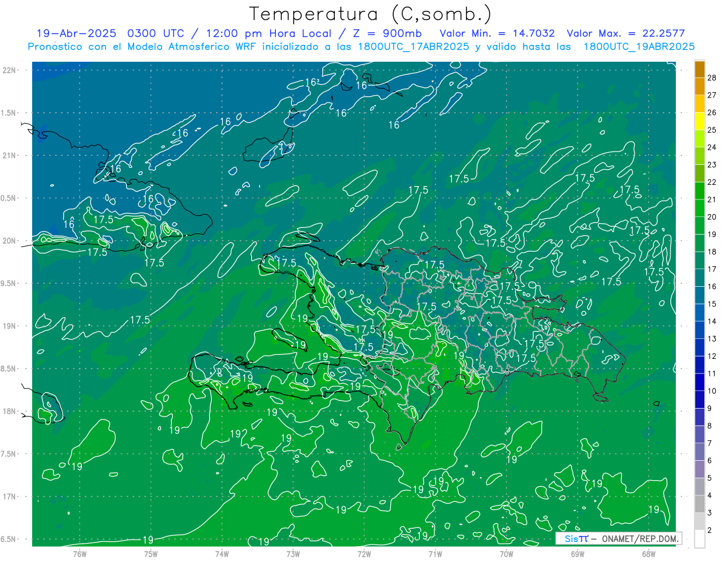Click the '14' color scale label
Viewport: 728px width, 562px height.
[x=712, y=321]
